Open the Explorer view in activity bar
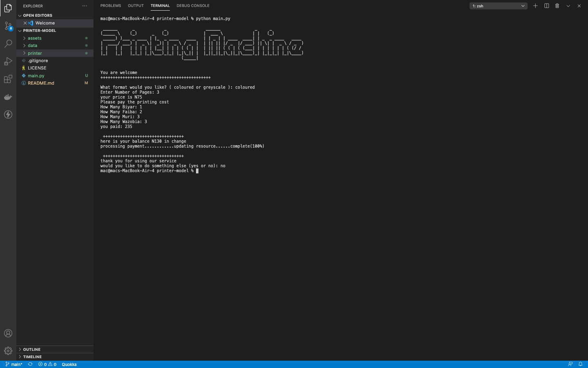Viewport: 588px width, 368px height. [x=8, y=8]
